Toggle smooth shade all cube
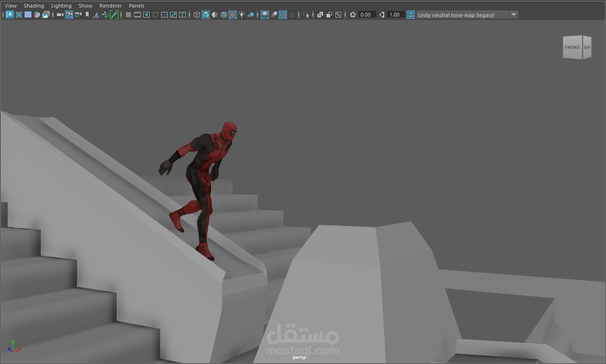This screenshot has width=606, height=364. click(x=206, y=15)
